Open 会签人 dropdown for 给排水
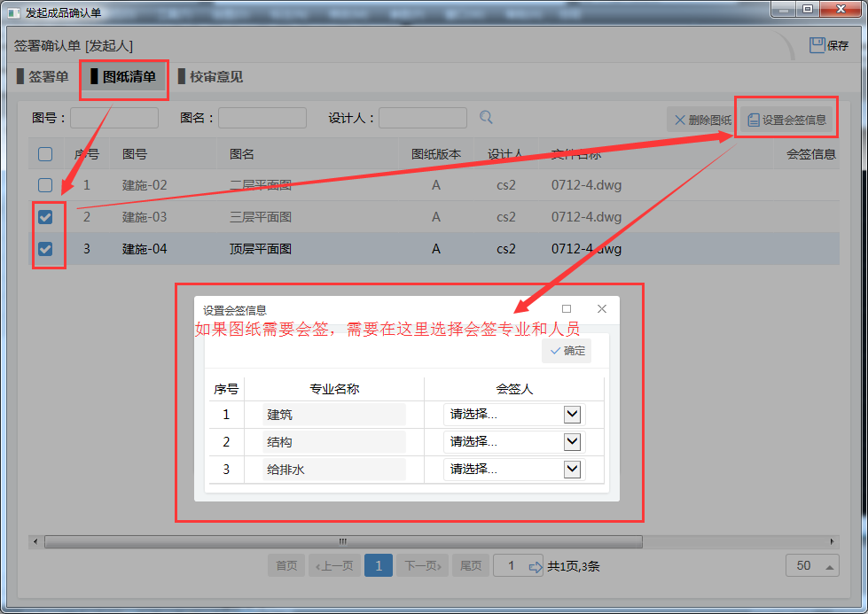 [x=572, y=469]
